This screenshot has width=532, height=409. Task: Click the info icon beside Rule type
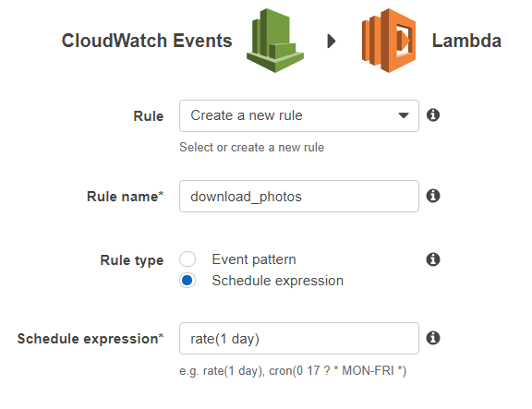click(433, 259)
